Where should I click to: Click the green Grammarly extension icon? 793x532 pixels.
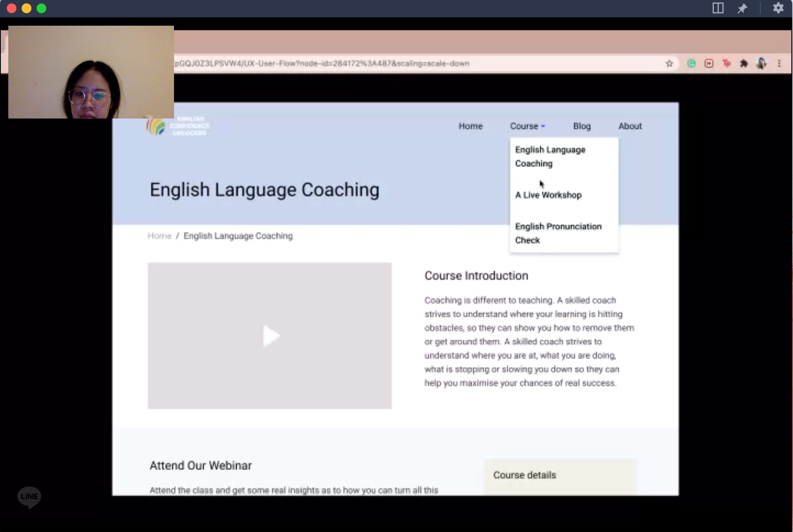pyautogui.click(x=691, y=63)
